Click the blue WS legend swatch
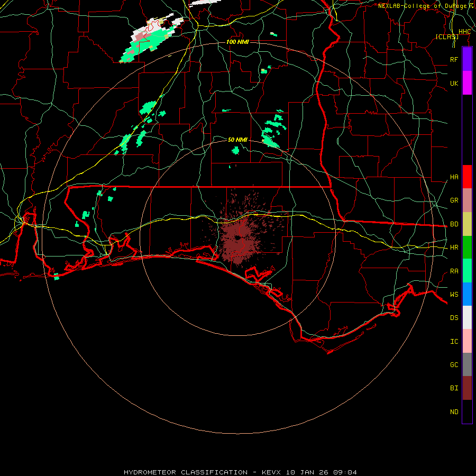476x476 pixels. tap(467, 294)
